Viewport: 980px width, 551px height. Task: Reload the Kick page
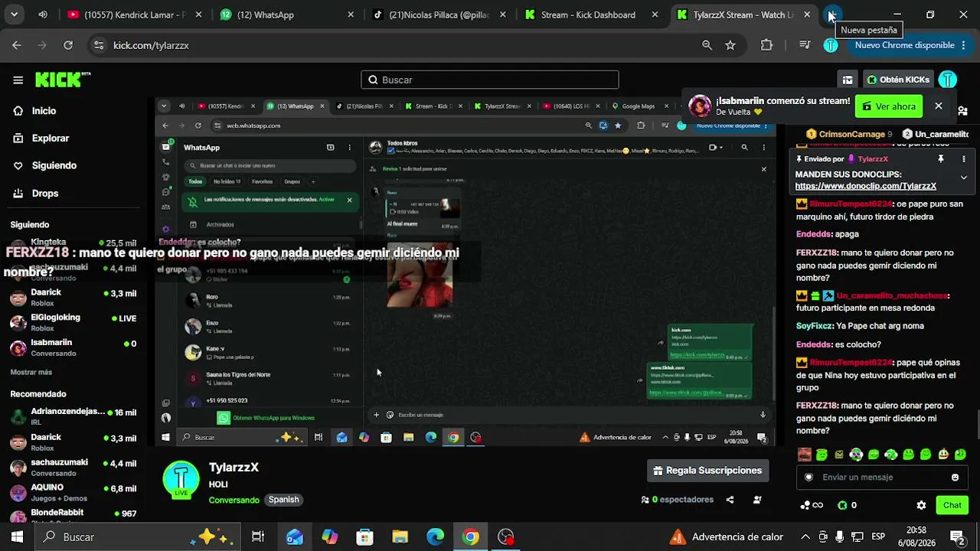68,45
